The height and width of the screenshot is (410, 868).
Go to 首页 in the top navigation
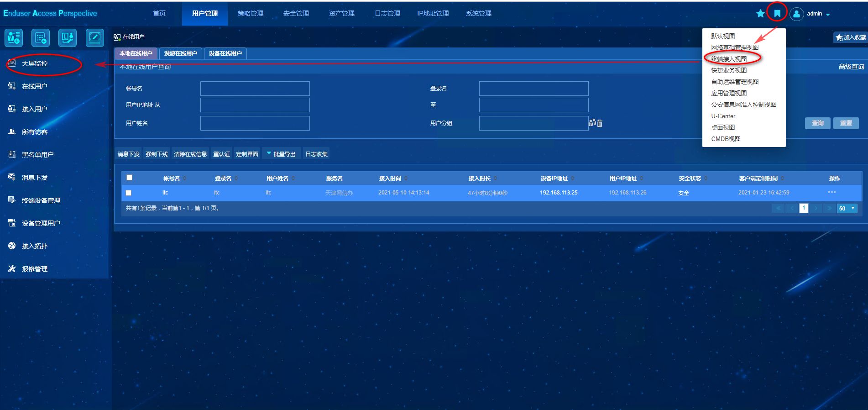159,14
